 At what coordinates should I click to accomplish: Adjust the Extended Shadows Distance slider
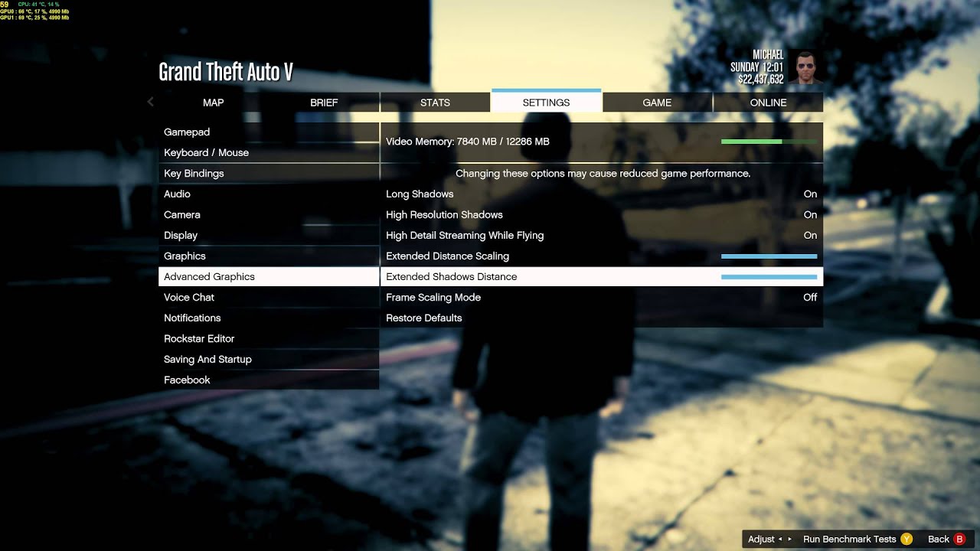tap(769, 277)
